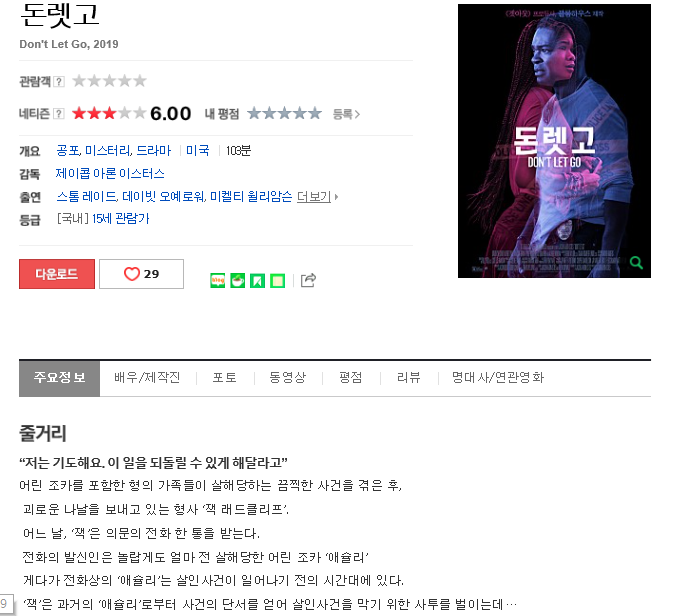681x616 pixels.
Task: Open the 동영상 tab
Action: point(288,377)
